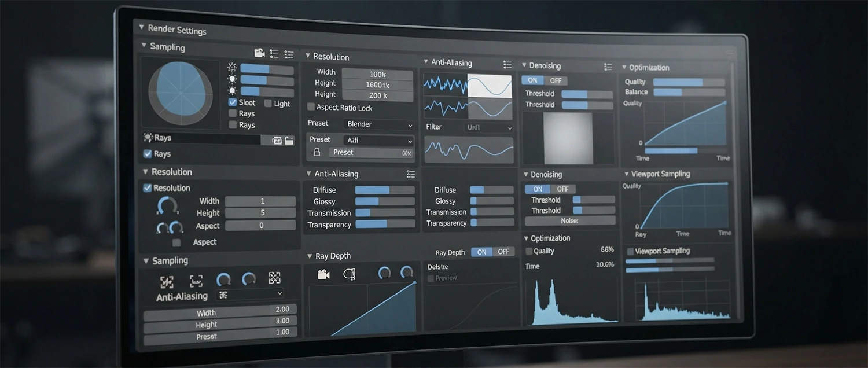Select the camera icon under Ray Depth

323,274
